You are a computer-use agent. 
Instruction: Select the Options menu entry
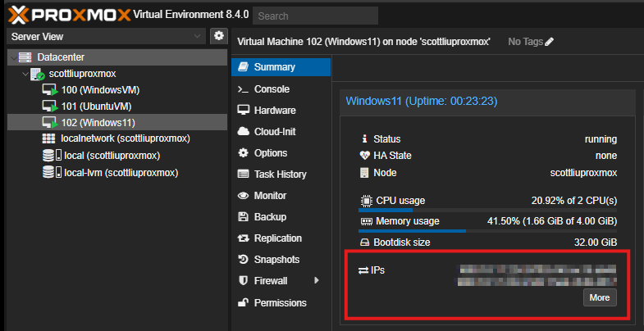(281, 153)
